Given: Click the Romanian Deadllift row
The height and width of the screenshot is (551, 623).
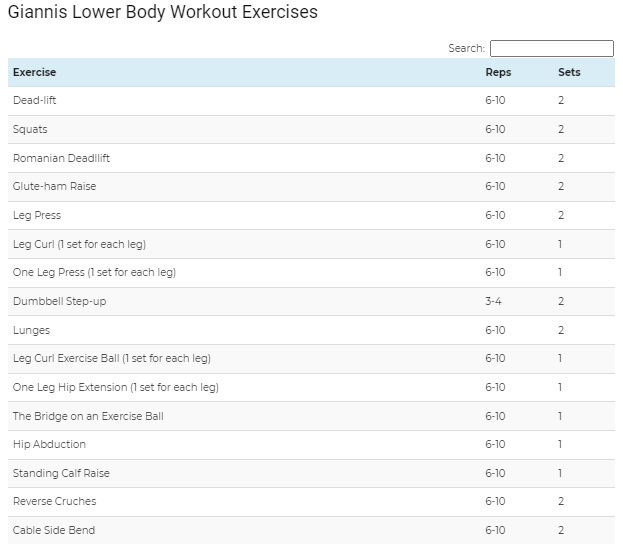Looking at the screenshot, I should (x=311, y=158).
